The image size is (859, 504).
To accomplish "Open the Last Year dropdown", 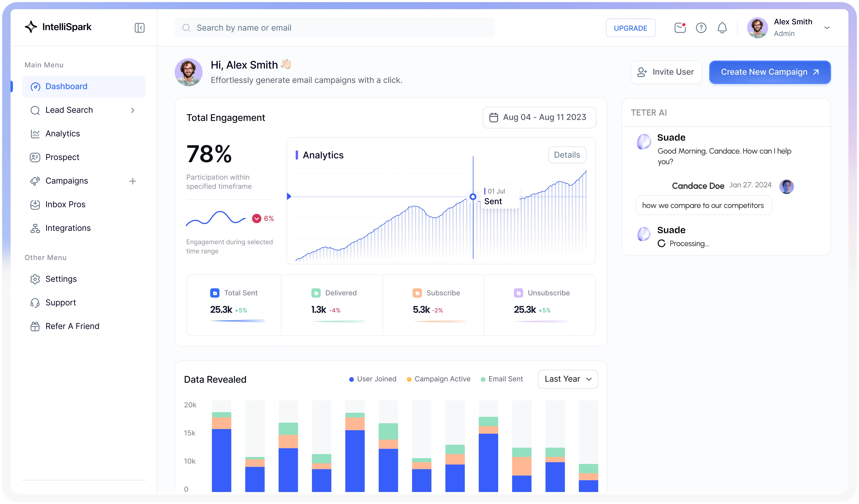I will point(567,379).
